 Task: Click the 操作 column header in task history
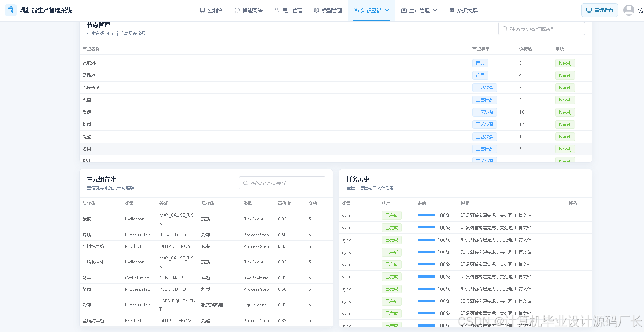pos(573,204)
